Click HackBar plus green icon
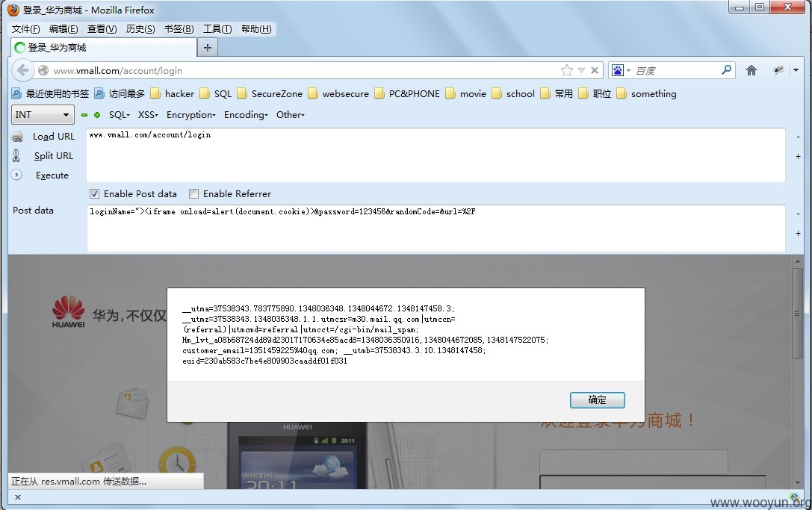This screenshot has width=812, height=510. pos(97,115)
